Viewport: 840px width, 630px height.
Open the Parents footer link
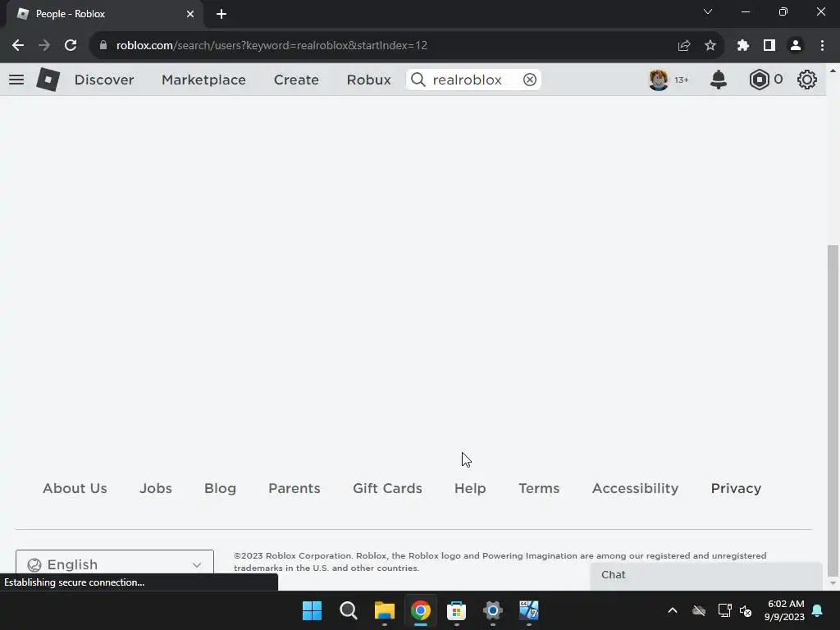294,489
